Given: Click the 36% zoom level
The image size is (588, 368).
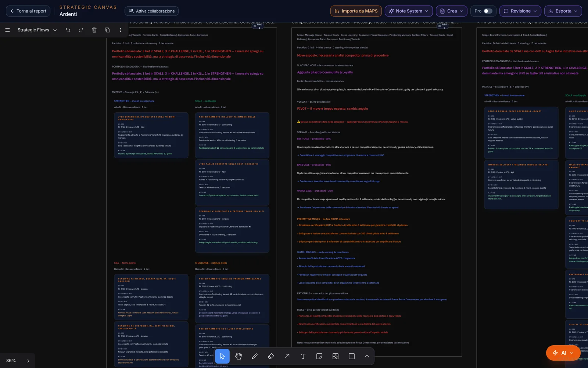Looking at the screenshot, I should click(11, 361).
